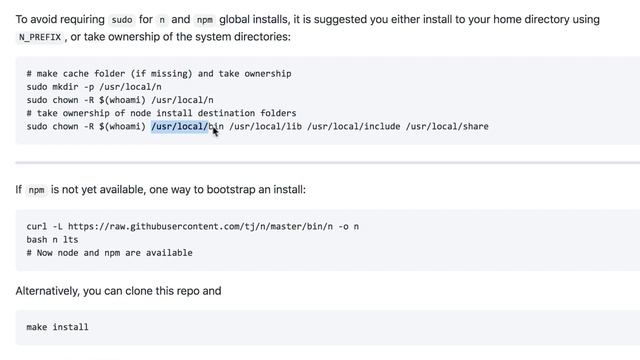Click the inline 'sudo' code word

122,20
